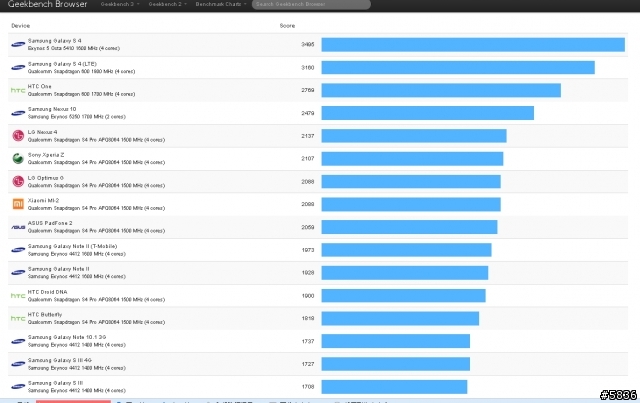Image resolution: width=640 pixels, height=403 pixels.
Task: Open Samsung Galaxy Note II (T-Mobile) link
Action: click(72, 246)
